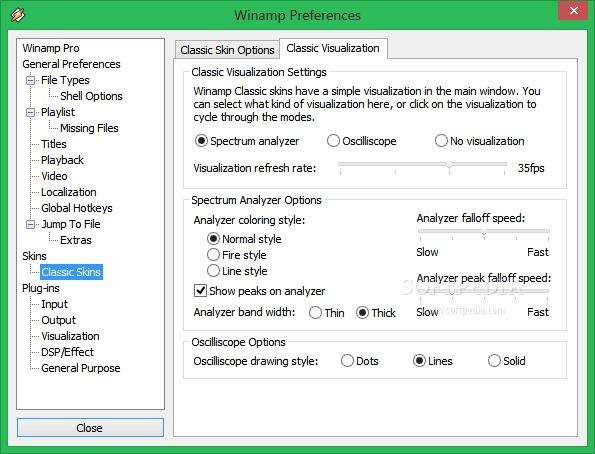This screenshot has height=454, width=595.
Task: Open the Video preferences page
Action: [54, 176]
